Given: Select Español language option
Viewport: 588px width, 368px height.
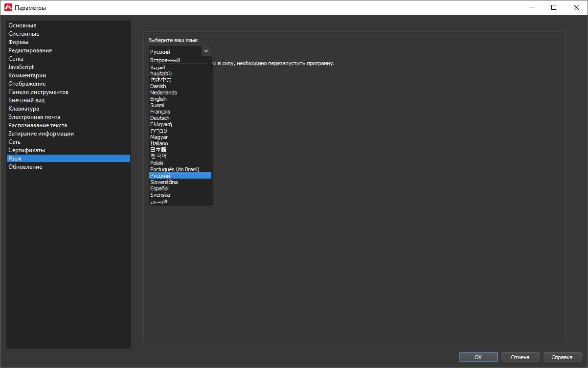Looking at the screenshot, I should [x=159, y=188].
